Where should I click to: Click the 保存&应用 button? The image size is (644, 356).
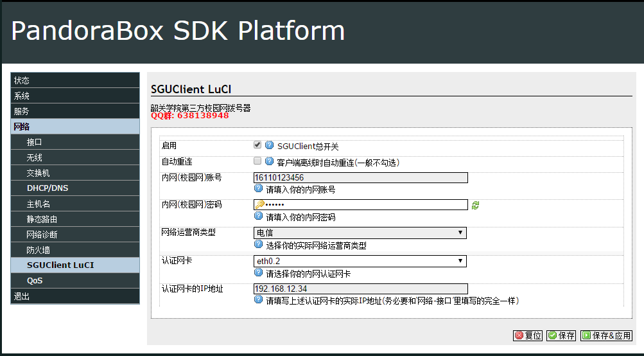606,335
